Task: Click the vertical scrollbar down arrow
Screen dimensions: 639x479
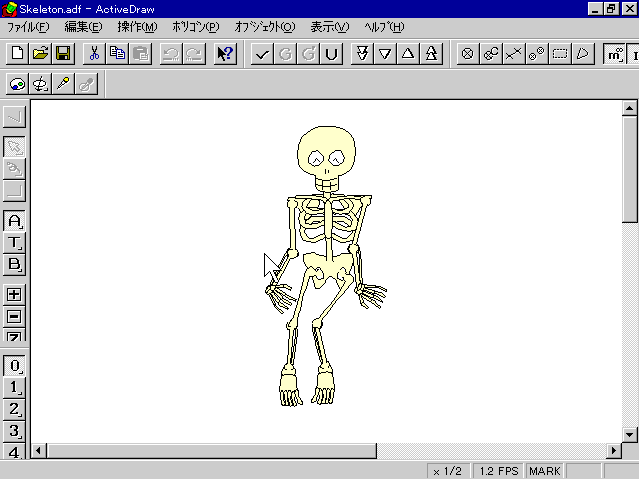Action: [x=630, y=435]
